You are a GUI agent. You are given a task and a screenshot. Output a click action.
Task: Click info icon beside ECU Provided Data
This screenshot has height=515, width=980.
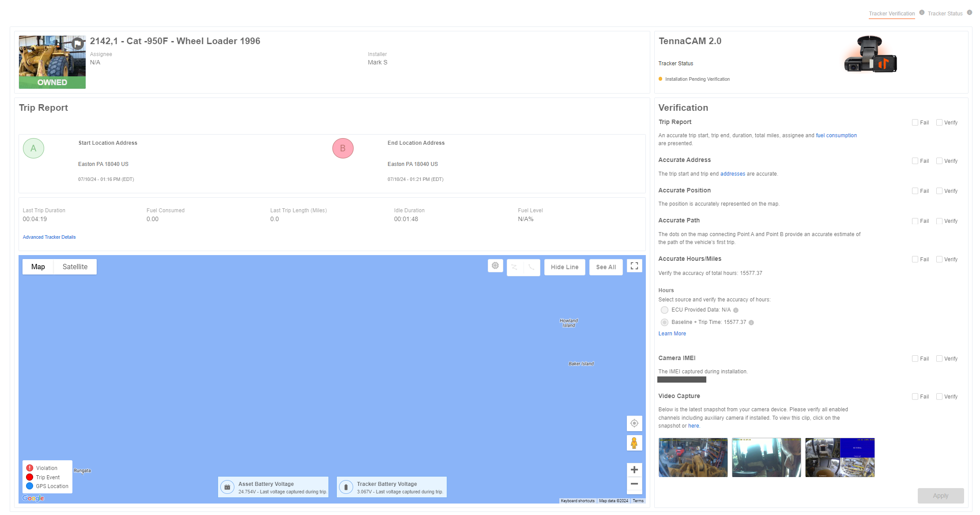[736, 310]
